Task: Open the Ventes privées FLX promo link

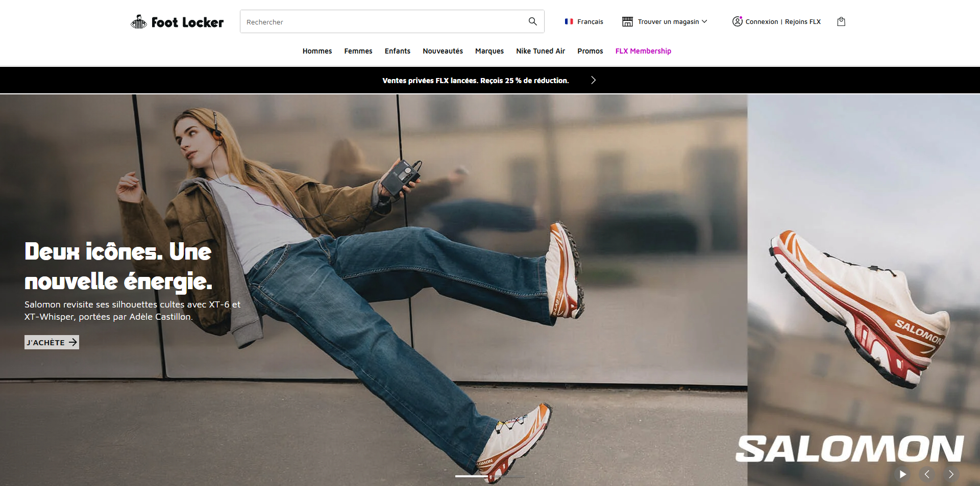Action: [x=476, y=81]
